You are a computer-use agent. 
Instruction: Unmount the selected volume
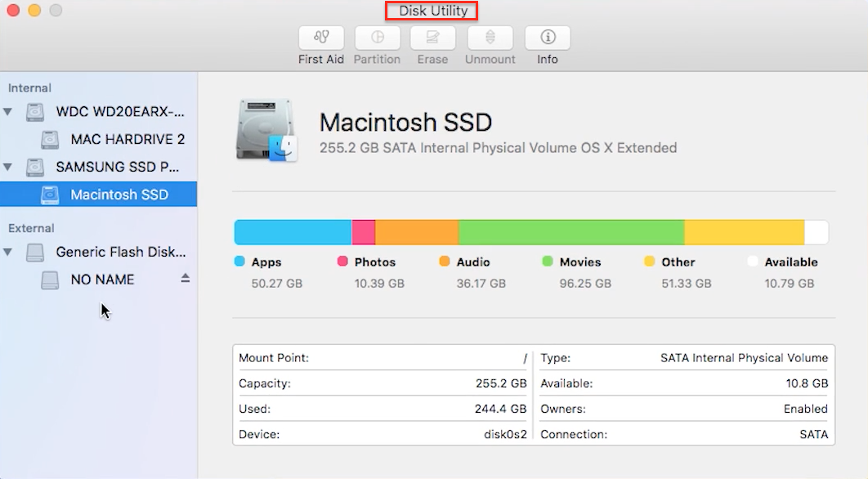490,43
